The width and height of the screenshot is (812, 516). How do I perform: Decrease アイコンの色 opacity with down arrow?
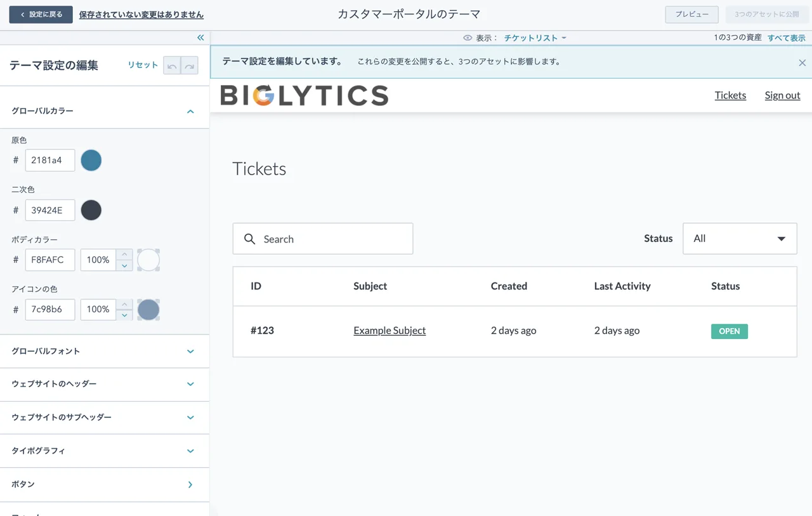tap(124, 315)
